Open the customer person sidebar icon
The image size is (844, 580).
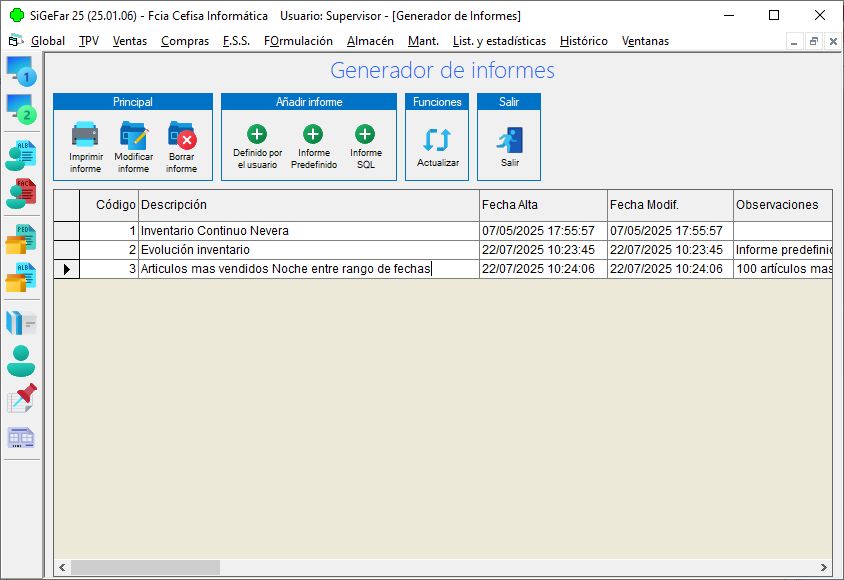pyautogui.click(x=22, y=361)
